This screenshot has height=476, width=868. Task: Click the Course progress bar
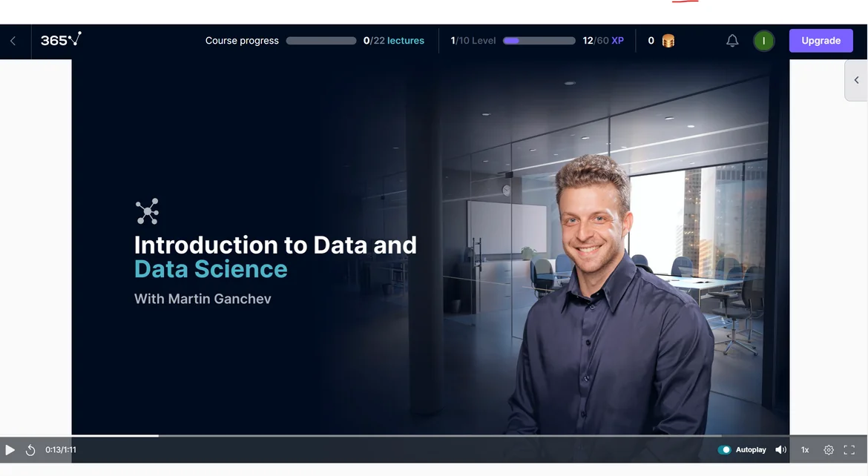point(320,41)
